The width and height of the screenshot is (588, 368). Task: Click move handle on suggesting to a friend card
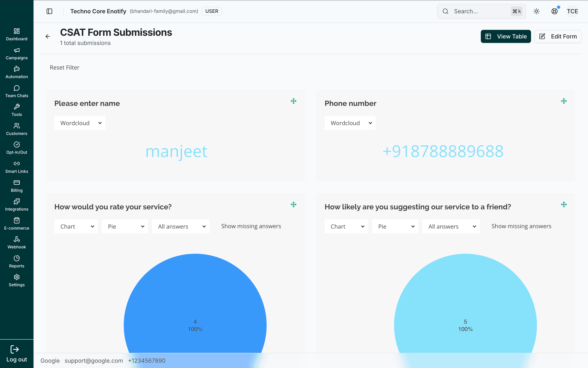click(x=564, y=204)
